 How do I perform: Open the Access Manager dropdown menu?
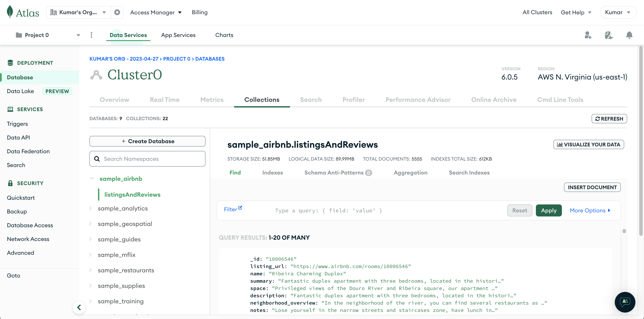tap(156, 12)
